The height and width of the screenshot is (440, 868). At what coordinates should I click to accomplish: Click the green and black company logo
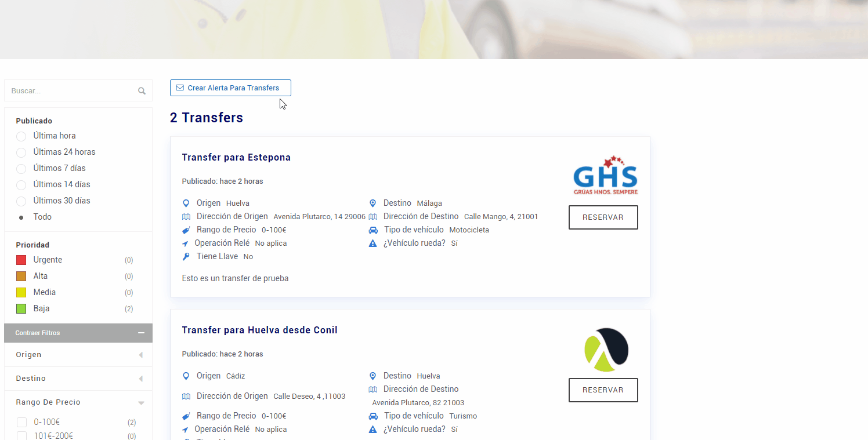(x=606, y=350)
